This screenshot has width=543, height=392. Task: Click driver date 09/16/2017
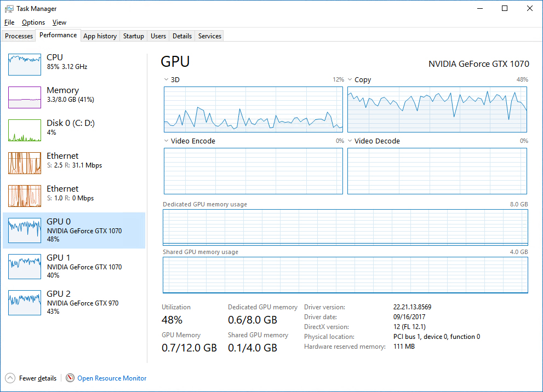[x=409, y=317]
